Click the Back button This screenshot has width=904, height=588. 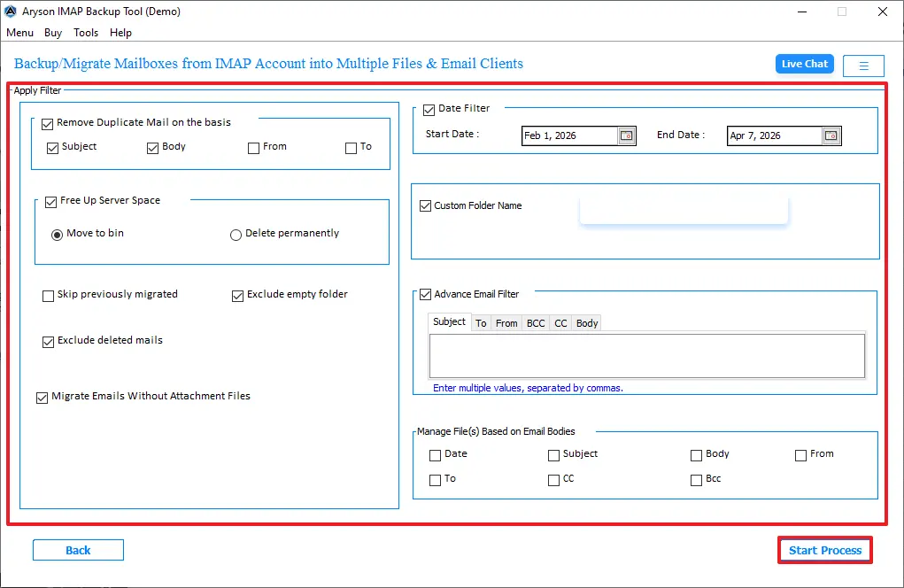(78, 550)
